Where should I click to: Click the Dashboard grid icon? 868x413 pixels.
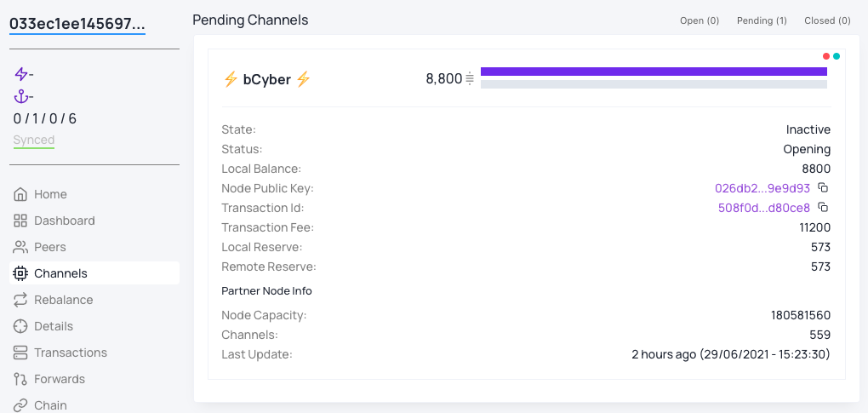point(20,221)
